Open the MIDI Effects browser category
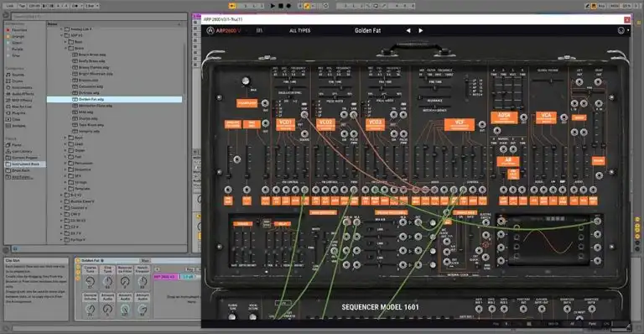The width and height of the screenshot is (644, 334). (x=22, y=100)
